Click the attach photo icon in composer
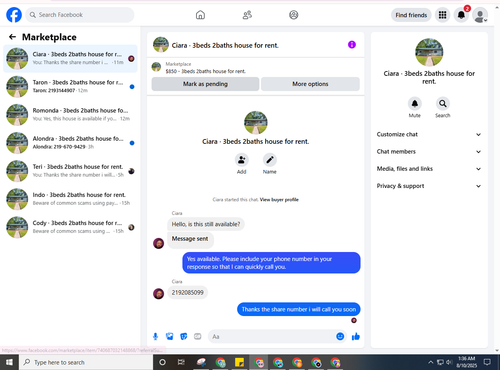Image resolution: width=500 pixels, height=370 pixels. [x=170, y=337]
